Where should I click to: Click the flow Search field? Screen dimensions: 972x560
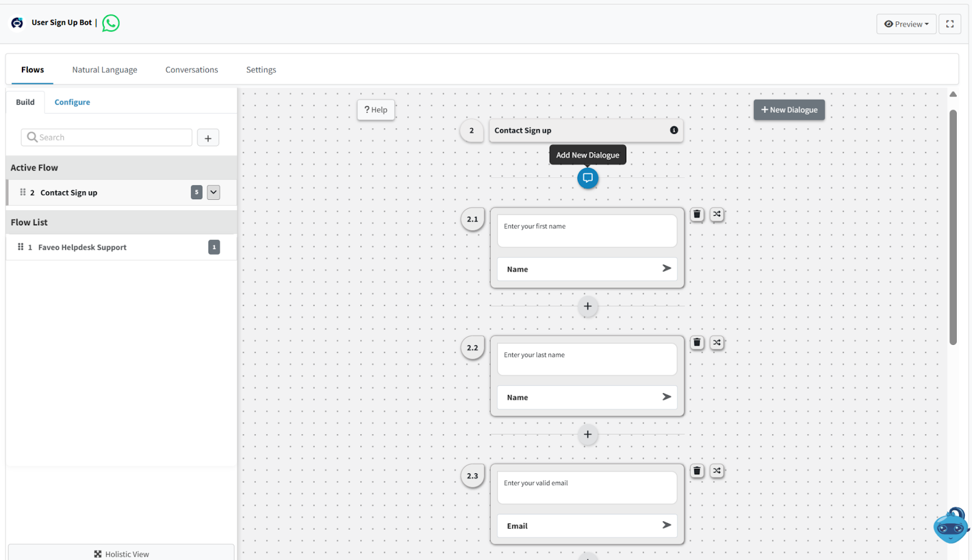tap(107, 137)
